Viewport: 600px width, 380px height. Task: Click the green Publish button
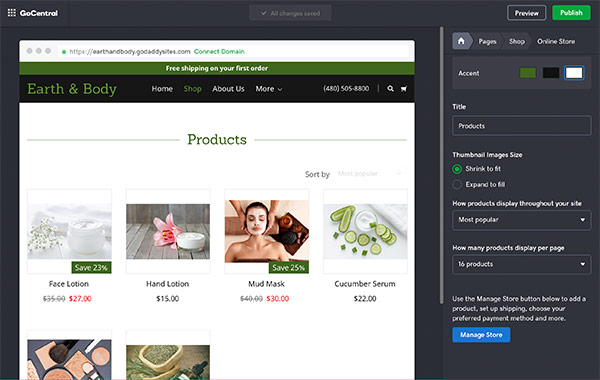(571, 13)
